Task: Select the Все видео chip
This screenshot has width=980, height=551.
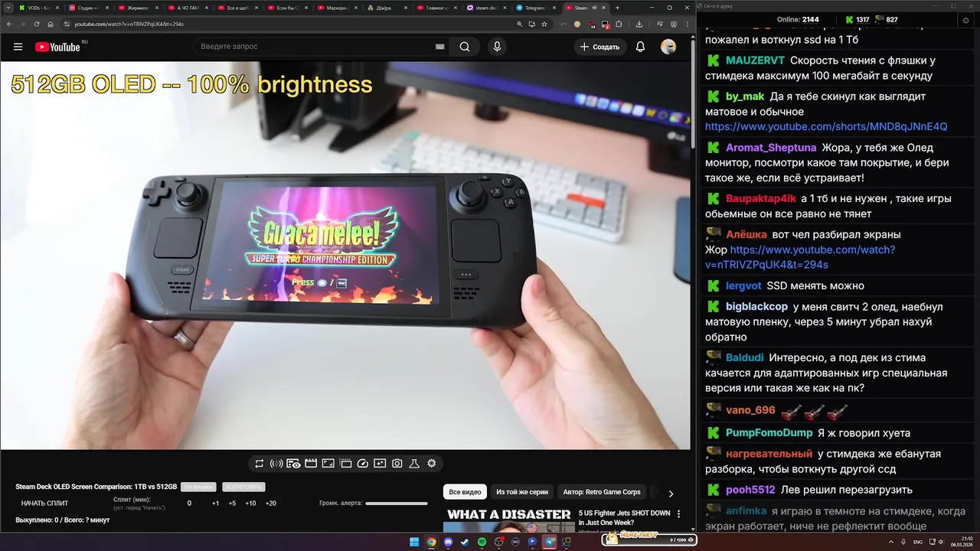Action: click(x=465, y=492)
